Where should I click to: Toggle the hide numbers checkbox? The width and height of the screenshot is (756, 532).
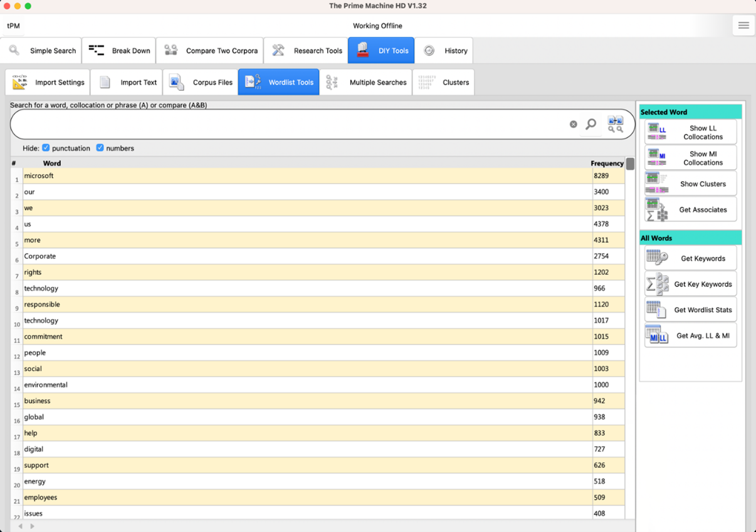point(100,148)
